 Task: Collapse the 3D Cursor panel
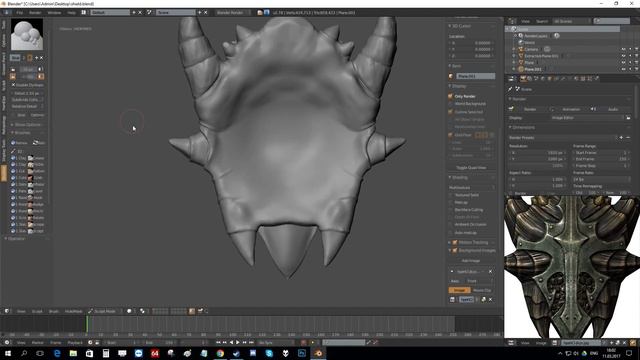[450, 26]
